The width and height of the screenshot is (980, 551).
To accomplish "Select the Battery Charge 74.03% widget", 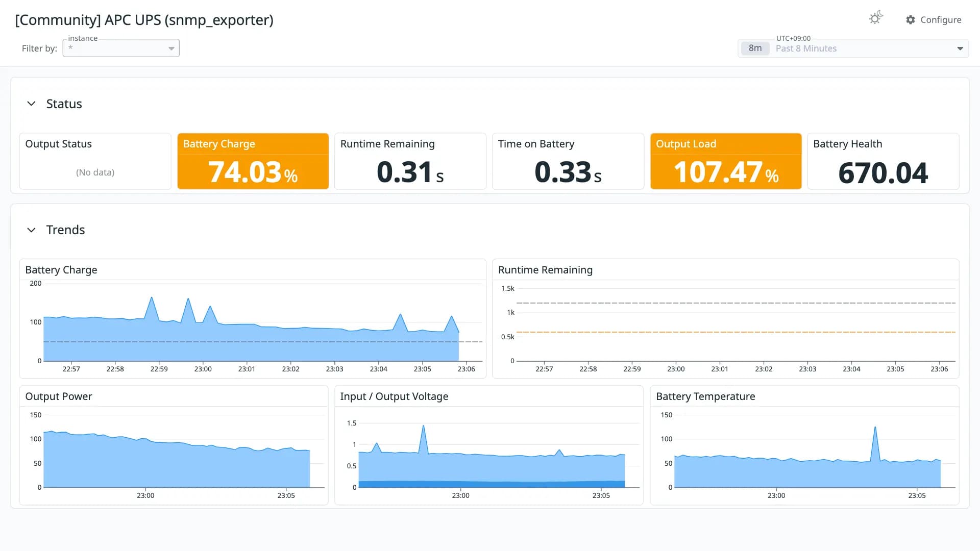I will 253,161.
